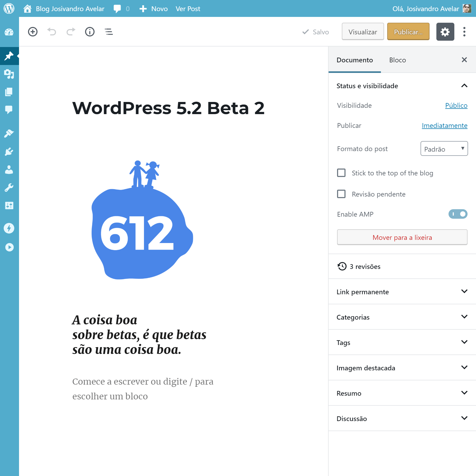Image resolution: width=476 pixels, height=476 pixels.
Task: Click the Publicar... button
Action: pyautogui.click(x=408, y=32)
